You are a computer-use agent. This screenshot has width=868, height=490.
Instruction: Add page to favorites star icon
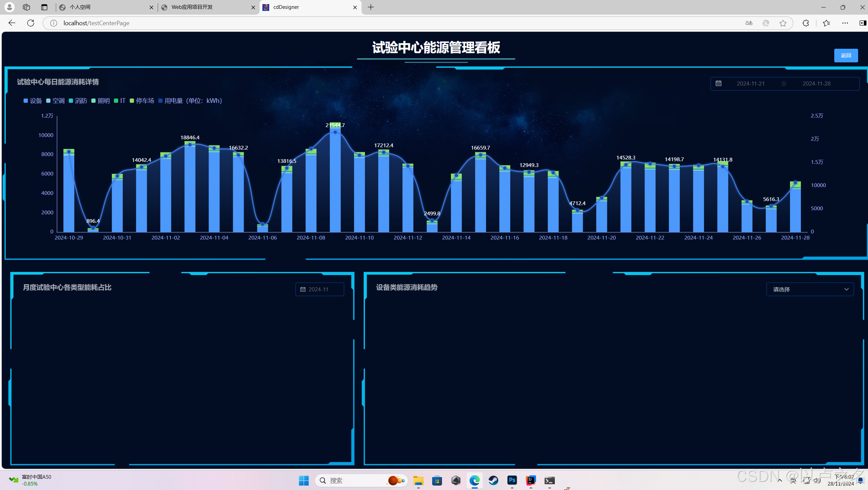click(x=783, y=23)
